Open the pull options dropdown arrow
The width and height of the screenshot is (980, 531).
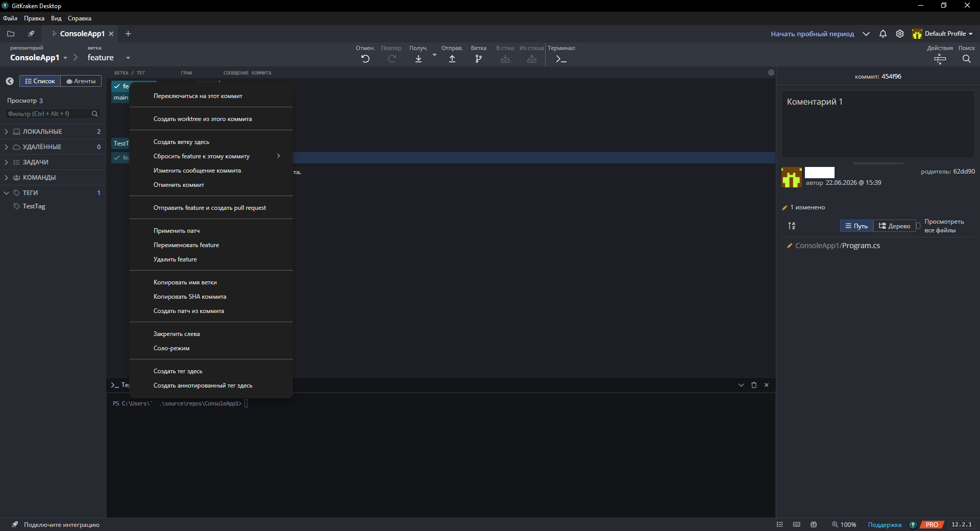[x=434, y=55]
